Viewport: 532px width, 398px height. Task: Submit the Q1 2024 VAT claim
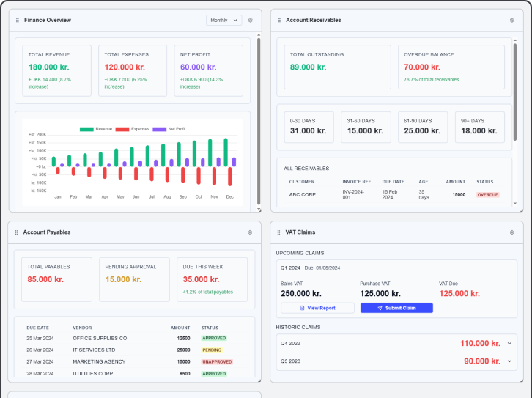396,308
